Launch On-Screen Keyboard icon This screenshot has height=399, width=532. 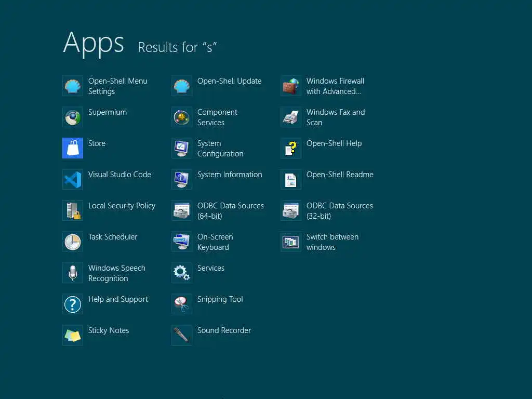coord(182,242)
